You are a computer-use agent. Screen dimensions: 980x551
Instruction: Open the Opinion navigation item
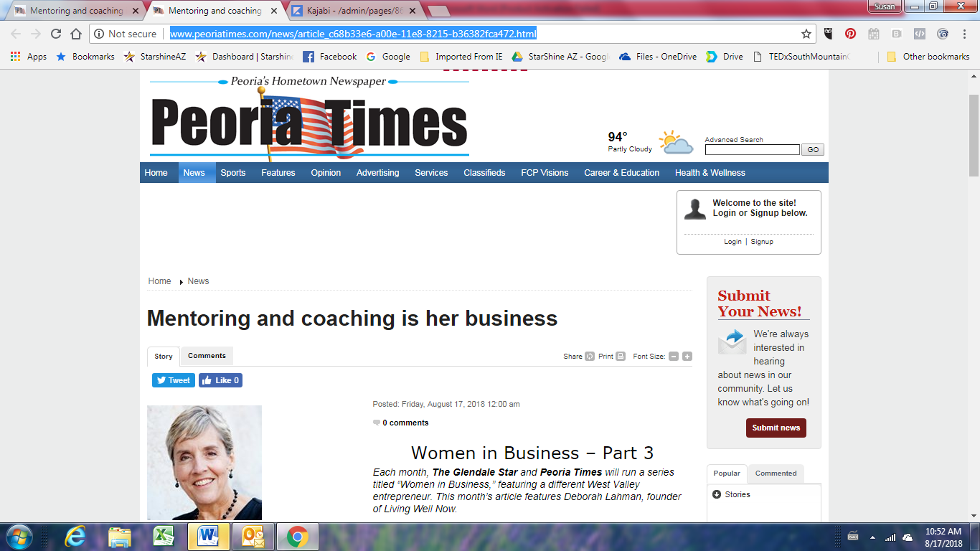[x=326, y=173]
